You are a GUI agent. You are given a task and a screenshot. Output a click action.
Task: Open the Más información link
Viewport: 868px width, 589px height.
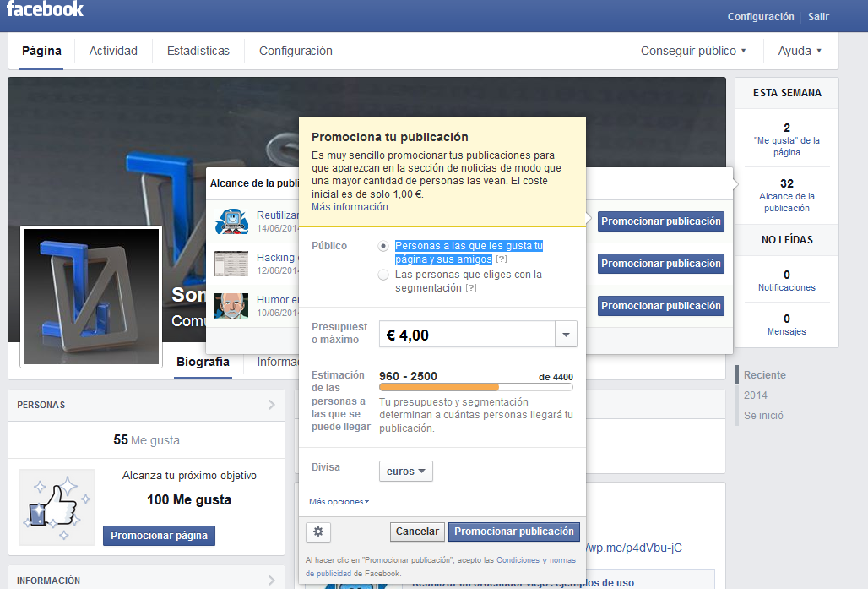[x=350, y=207]
